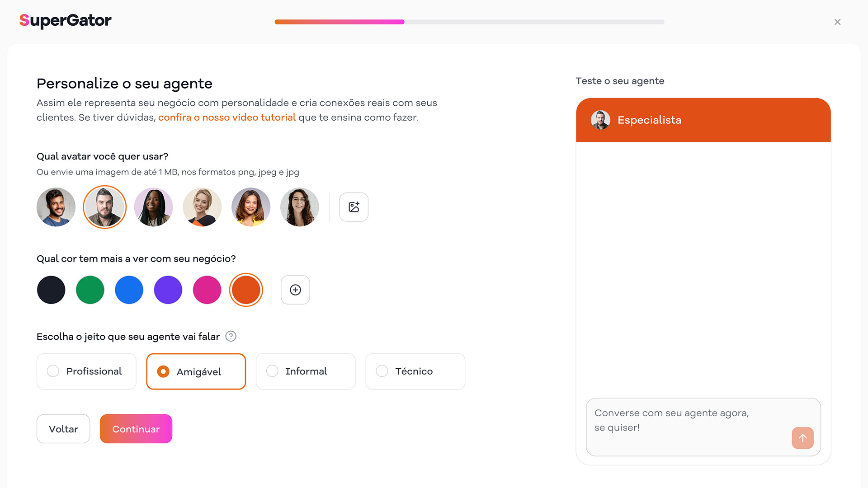Image resolution: width=868 pixels, height=488 pixels.
Task: Choose the smiling bearded man avatar
Action: coord(56,207)
